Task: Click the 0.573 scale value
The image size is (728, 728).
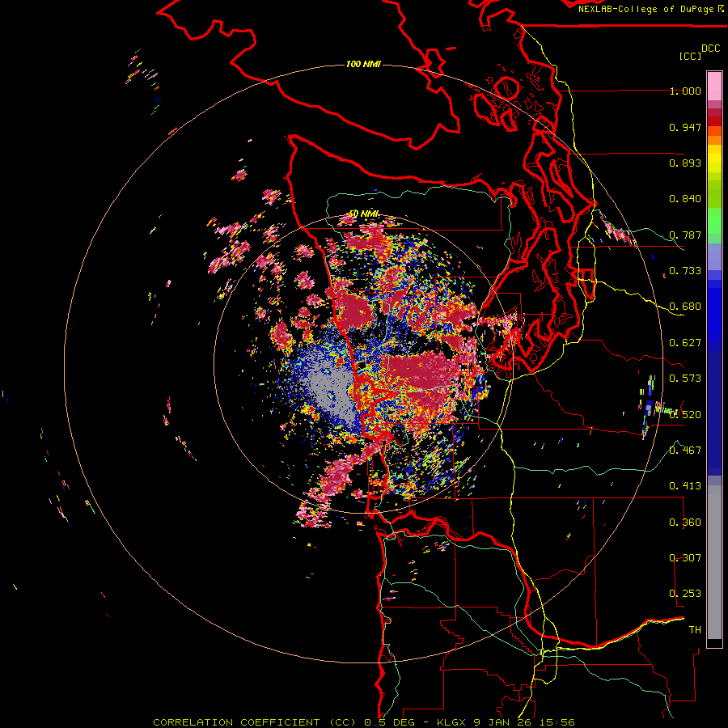Action: click(x=685, y=379)
